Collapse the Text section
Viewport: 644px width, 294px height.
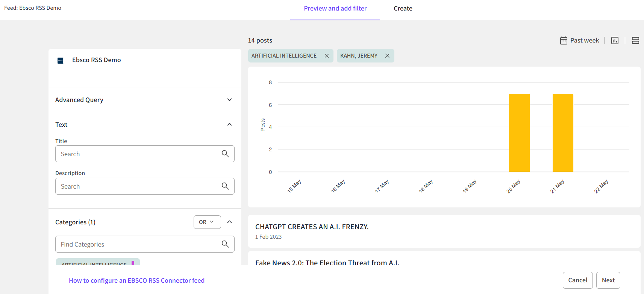click(229, 125)
